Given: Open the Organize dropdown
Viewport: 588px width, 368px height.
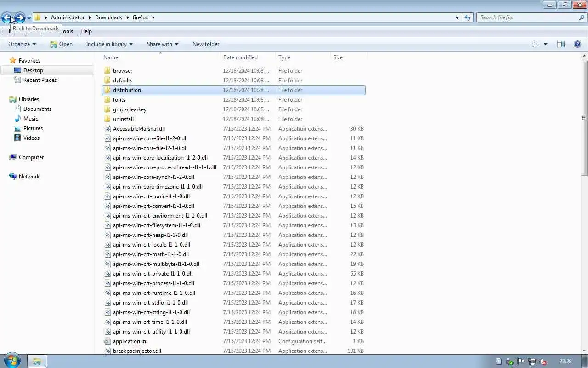Looking at the screenshot, I should point(22,44).
